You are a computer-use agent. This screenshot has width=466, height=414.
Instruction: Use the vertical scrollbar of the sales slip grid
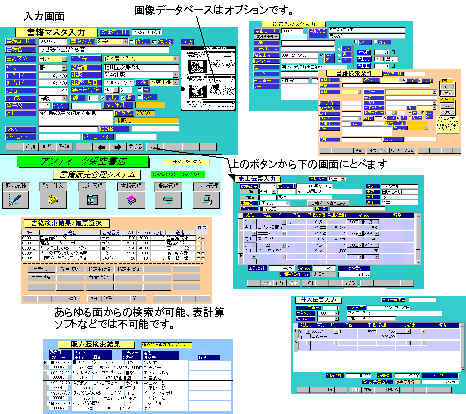(x=417, y=239)
